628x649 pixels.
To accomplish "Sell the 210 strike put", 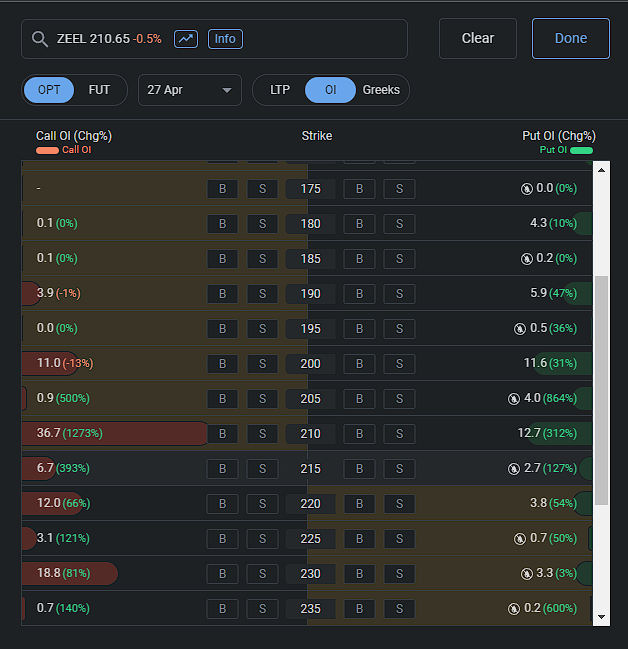I will click(x=399, y=434).
